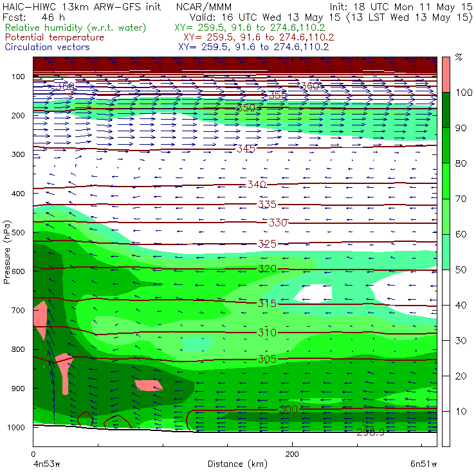476x476 pixels.
Task: Click the "Init: 18 UTC Mon 11 May 15" text
Action: click(401, 6)
